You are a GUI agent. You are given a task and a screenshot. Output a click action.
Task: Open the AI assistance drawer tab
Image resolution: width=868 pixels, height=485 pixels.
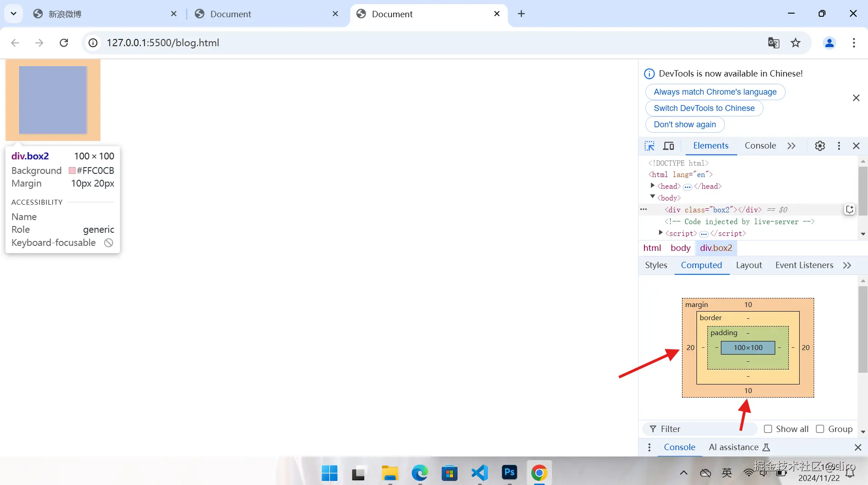coord(739,447)
